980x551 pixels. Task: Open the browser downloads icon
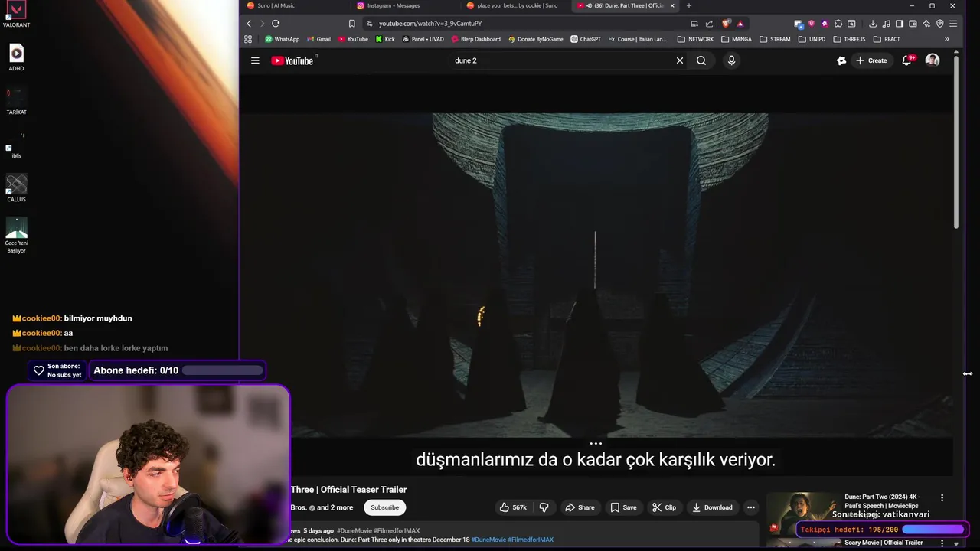(x=873, y=24)
